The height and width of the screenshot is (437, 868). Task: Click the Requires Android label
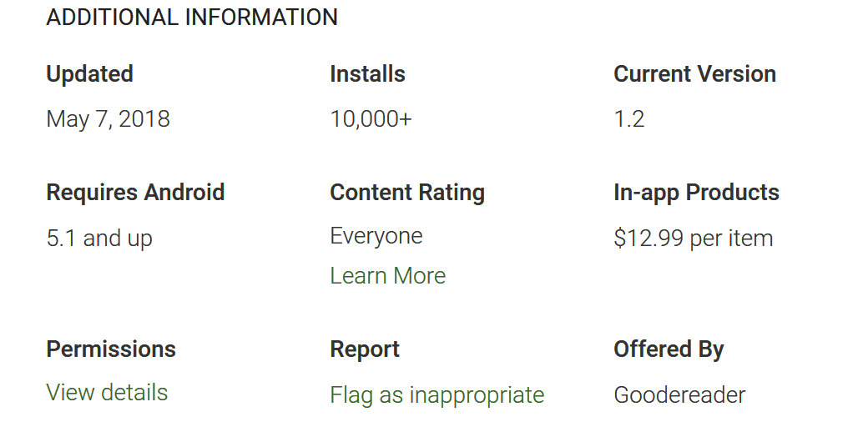(x=135, y=193)
